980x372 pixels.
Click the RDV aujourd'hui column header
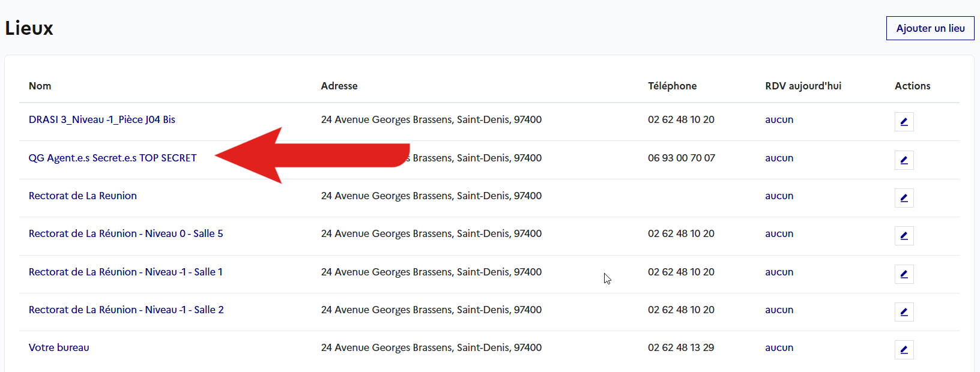click(803, 86)
